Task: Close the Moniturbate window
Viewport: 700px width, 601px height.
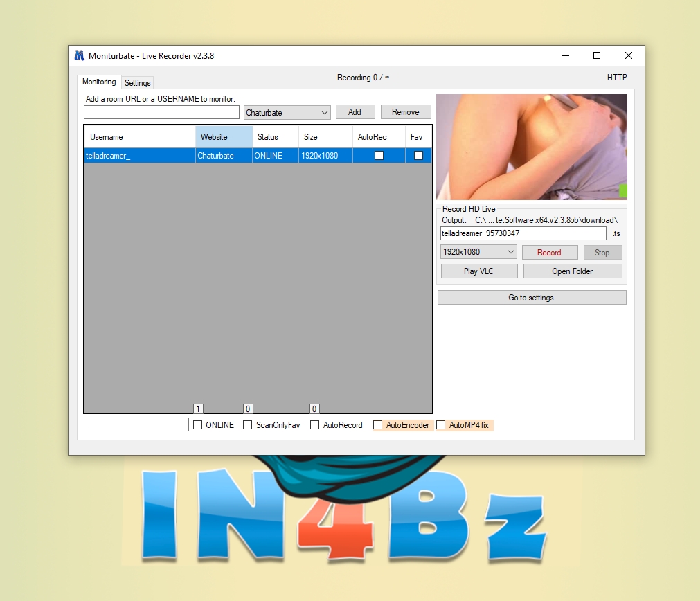Action: tap(629, 55)
